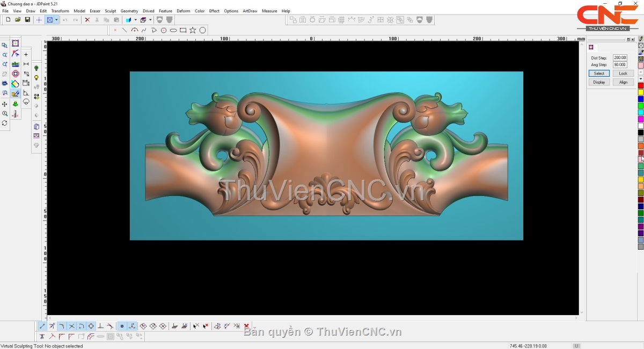Toggle the intersection snap button
Viewport: 644px width, 349px height.
point(71,326)
